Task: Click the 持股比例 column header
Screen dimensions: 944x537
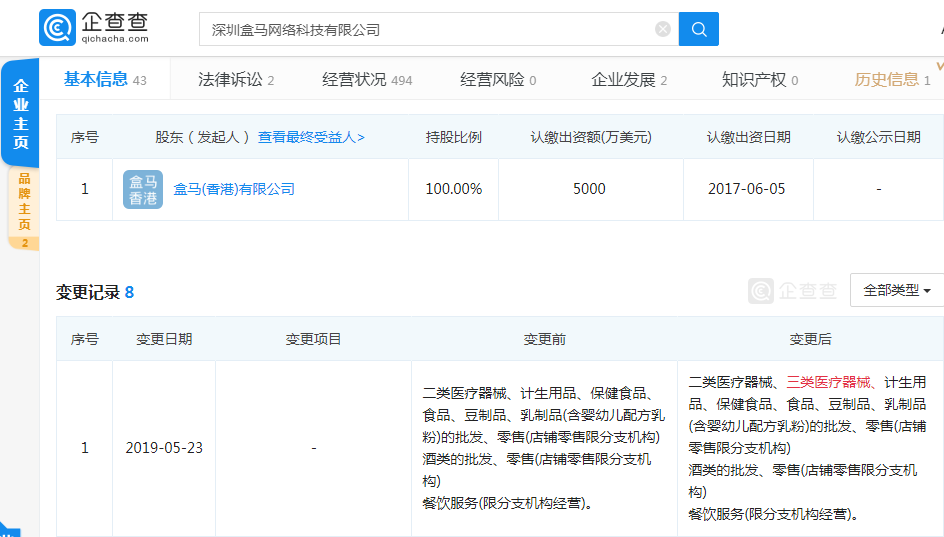Action: (453, 137)
